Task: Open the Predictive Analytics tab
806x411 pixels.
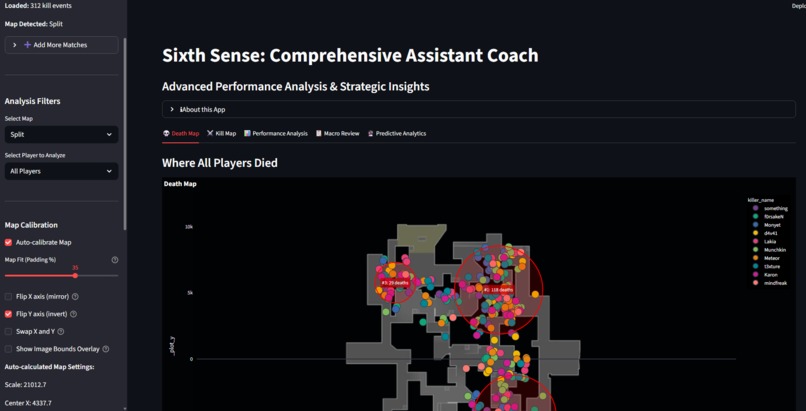Action: [x=397, y=134]
